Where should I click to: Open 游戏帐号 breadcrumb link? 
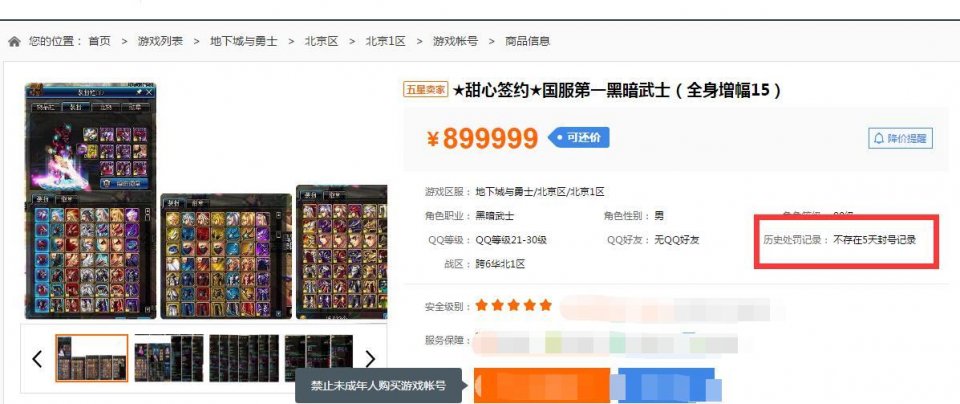(x=456, y=42)
